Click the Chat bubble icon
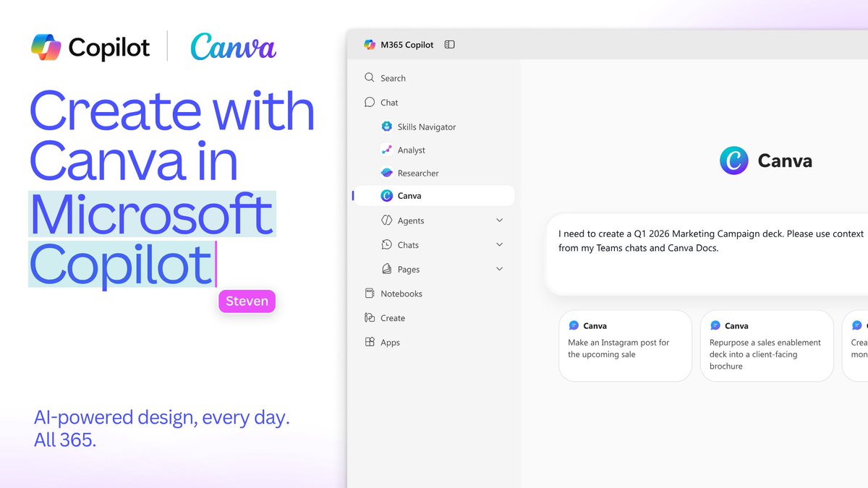Screen dimensions: 868x488 coord(370,102)
